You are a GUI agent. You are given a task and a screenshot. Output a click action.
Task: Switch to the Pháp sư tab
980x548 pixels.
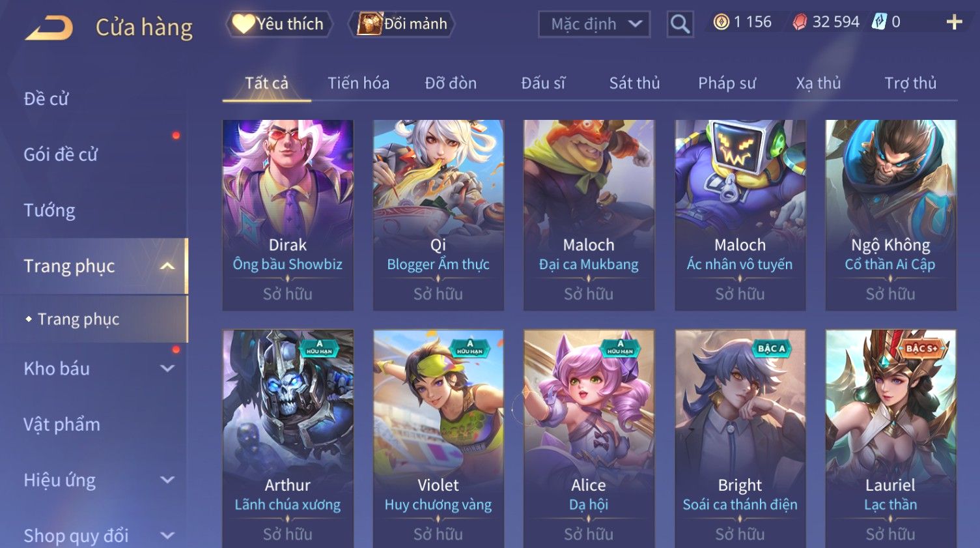pyautogui.click(x=727, y=83)
